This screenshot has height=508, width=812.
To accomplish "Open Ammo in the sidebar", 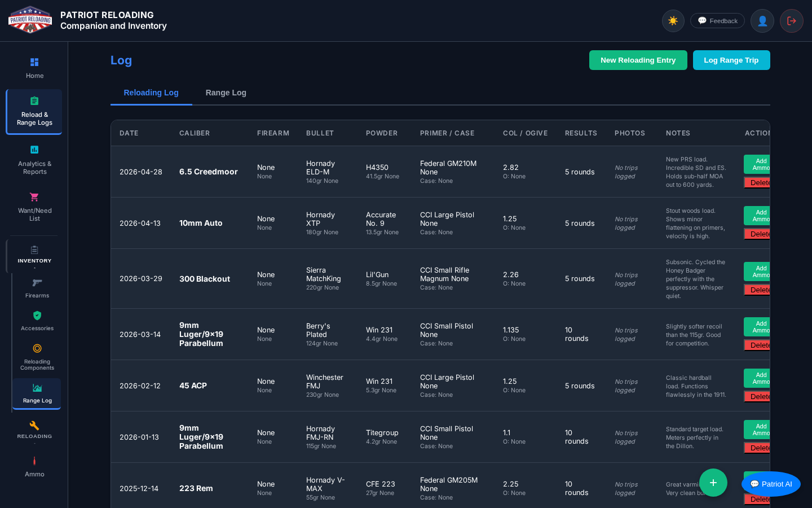I will [x=34, y=467].
